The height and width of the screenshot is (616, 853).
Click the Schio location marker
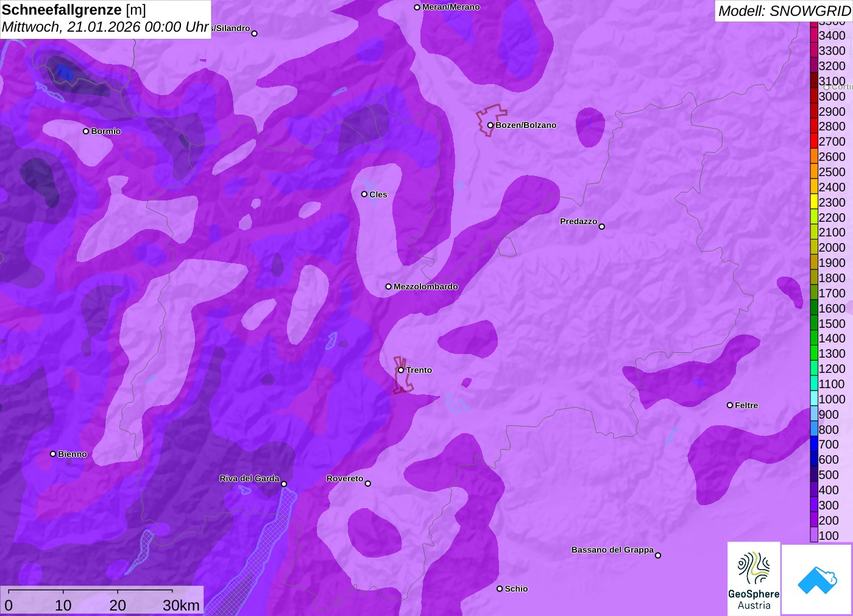(x=500, y=589)
